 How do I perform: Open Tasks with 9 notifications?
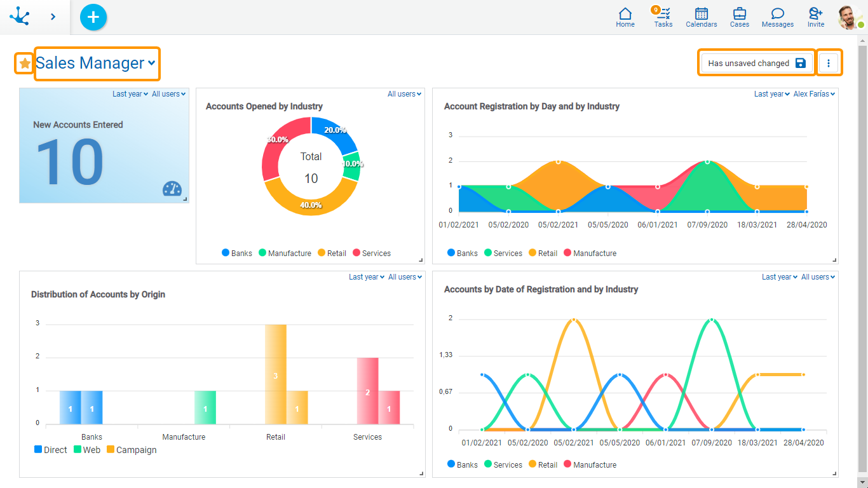pyautogui.click(x=663, y=17)
